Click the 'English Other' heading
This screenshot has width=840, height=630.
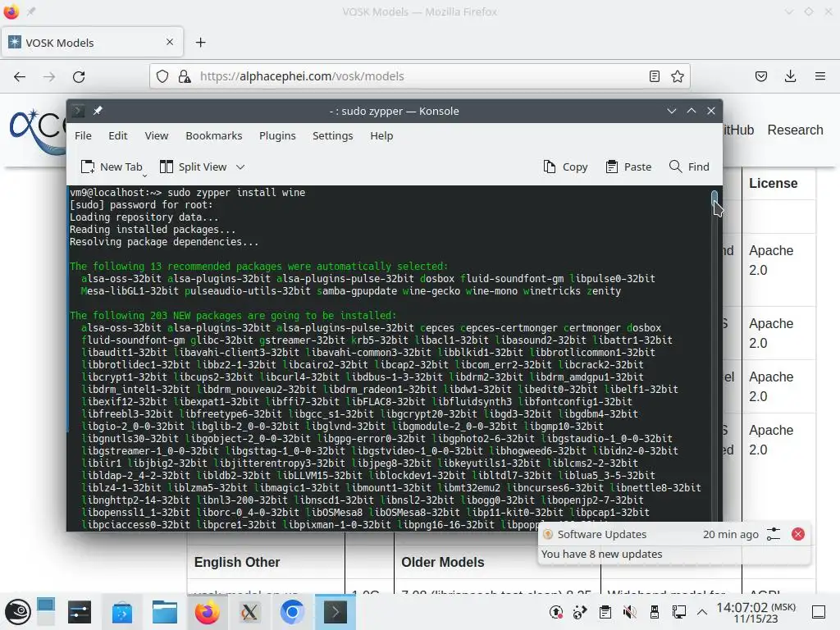[x=237, y=562]
